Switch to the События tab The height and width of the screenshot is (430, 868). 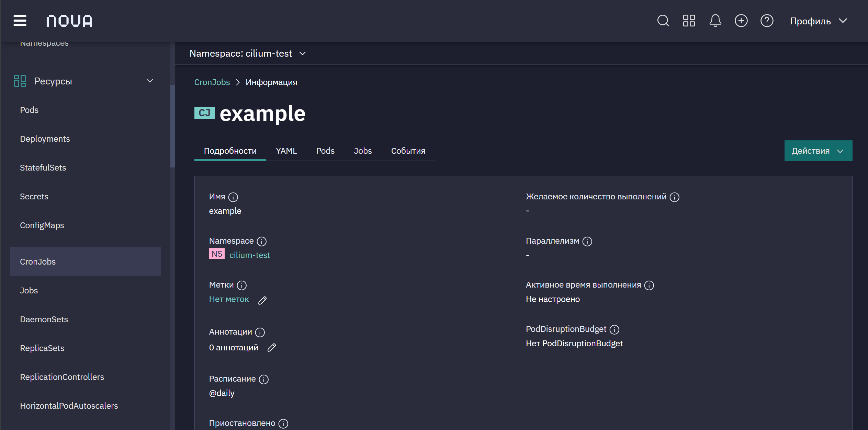tap(408, 151)
